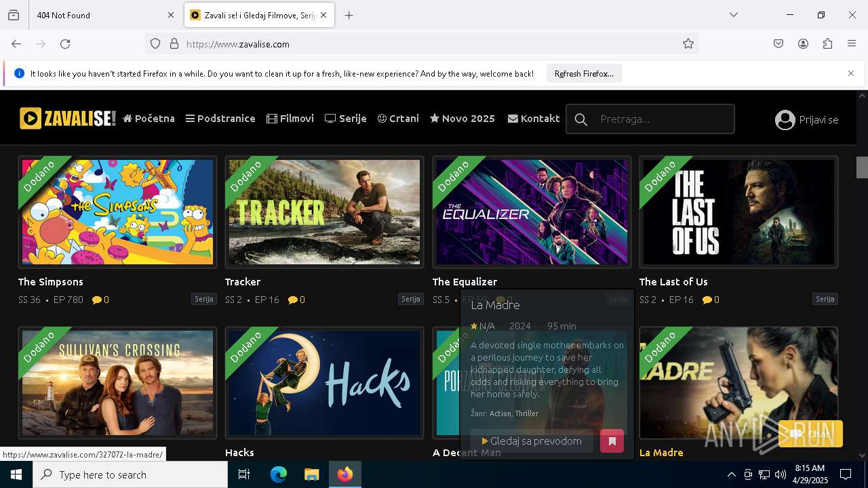Open the list all tabs dropdown
The width and height of the screenshot is (868, 488).
click(734, 15)
